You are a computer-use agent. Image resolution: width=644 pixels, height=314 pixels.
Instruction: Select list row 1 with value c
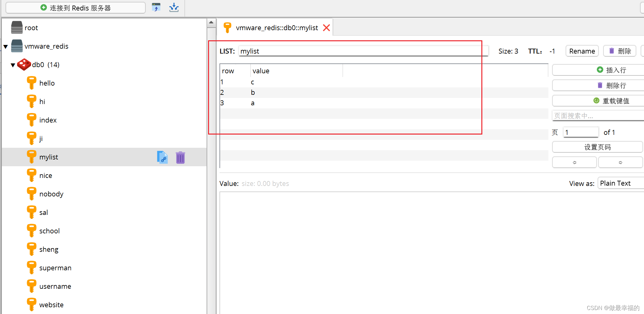384,82
